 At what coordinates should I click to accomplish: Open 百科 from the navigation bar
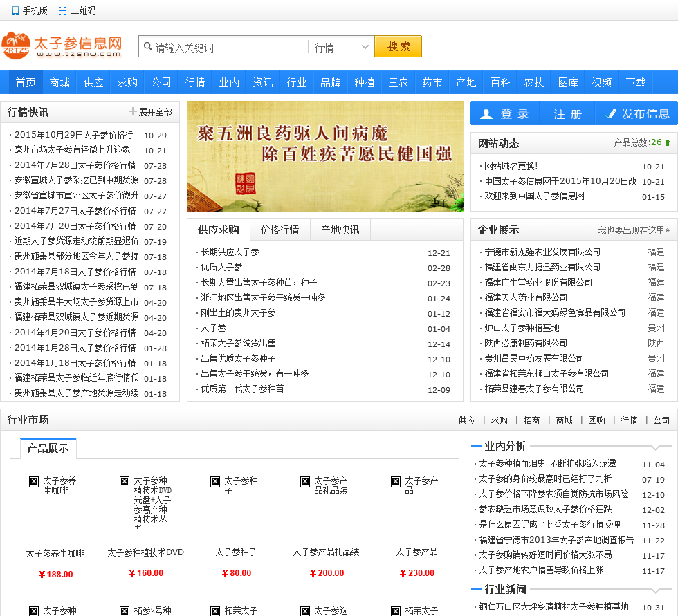[x=500, y=82]
